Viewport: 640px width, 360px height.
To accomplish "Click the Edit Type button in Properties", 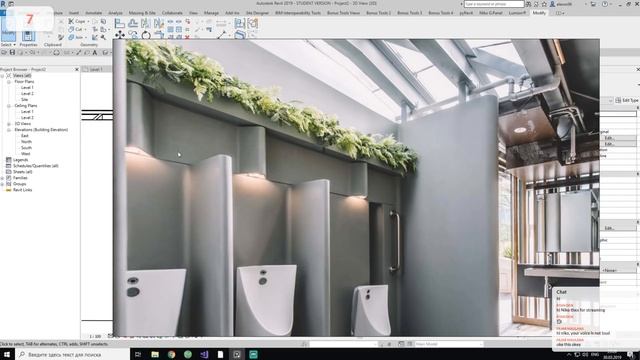I will click(627, 100).
